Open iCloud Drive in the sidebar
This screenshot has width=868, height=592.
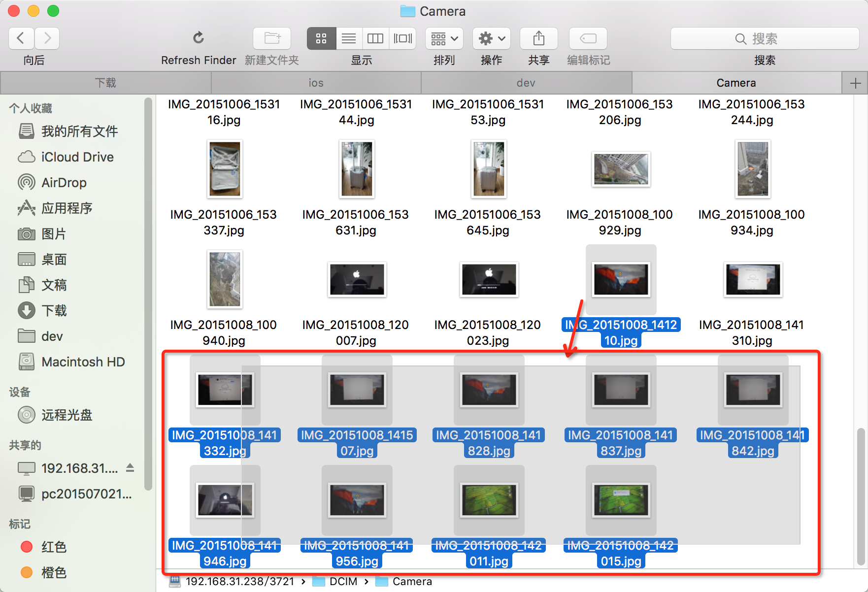click(66, 157)
